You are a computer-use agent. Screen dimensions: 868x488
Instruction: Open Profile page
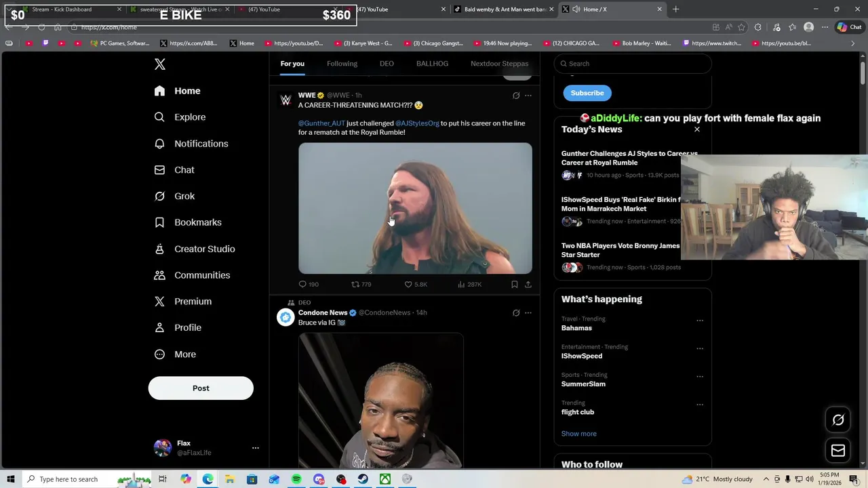coord(178,328)
